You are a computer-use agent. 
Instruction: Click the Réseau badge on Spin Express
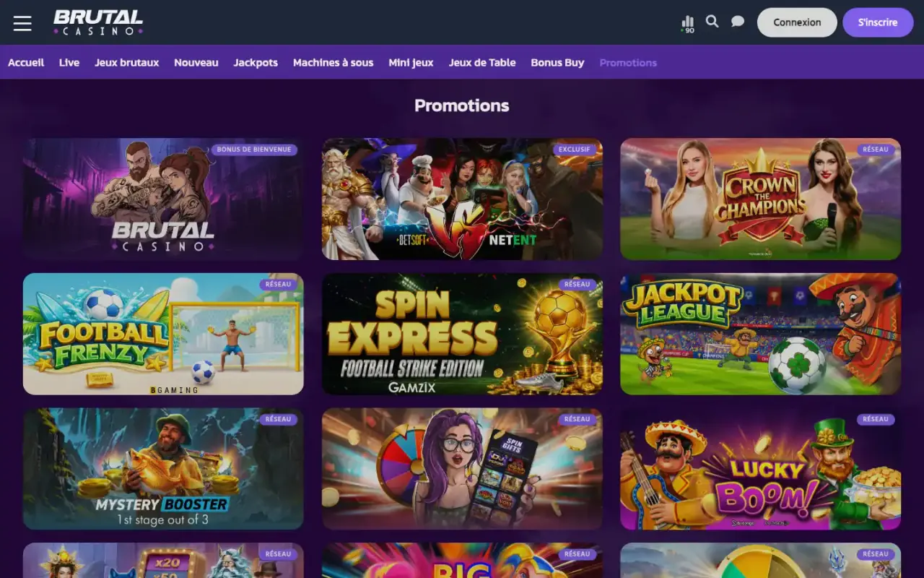point(577,285)
